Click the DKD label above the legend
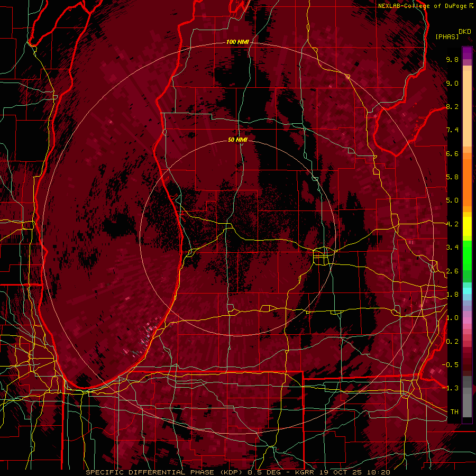The image size is (476, 476). [x=465, y=32]
